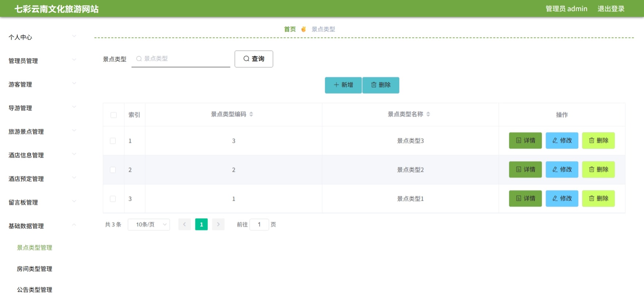Click the 索引 column header
Screen dimensions: 644x308
[134, 115]
